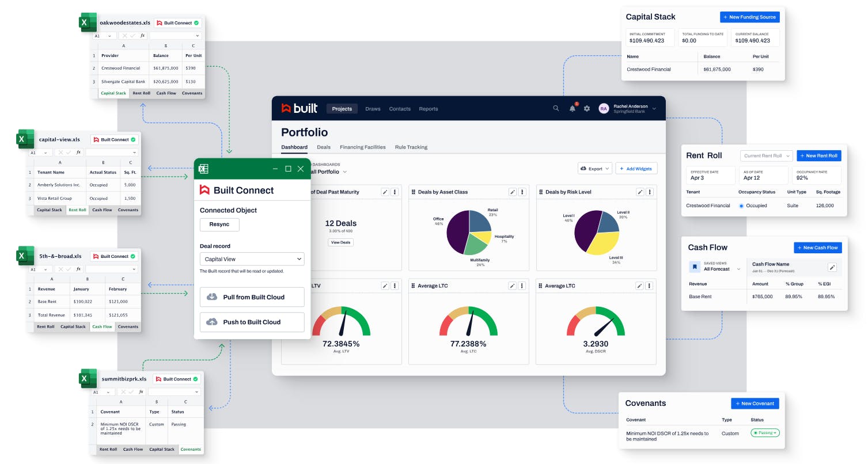868x464 pixels.
Task: Open the Current Rent Roll dropdown
Action: click(x=766, y=155)
